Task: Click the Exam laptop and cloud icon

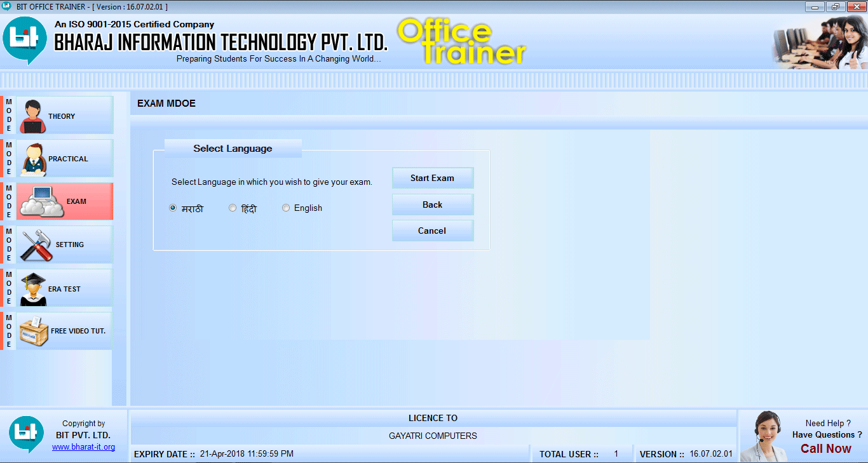Action: (x=41, y=202)
